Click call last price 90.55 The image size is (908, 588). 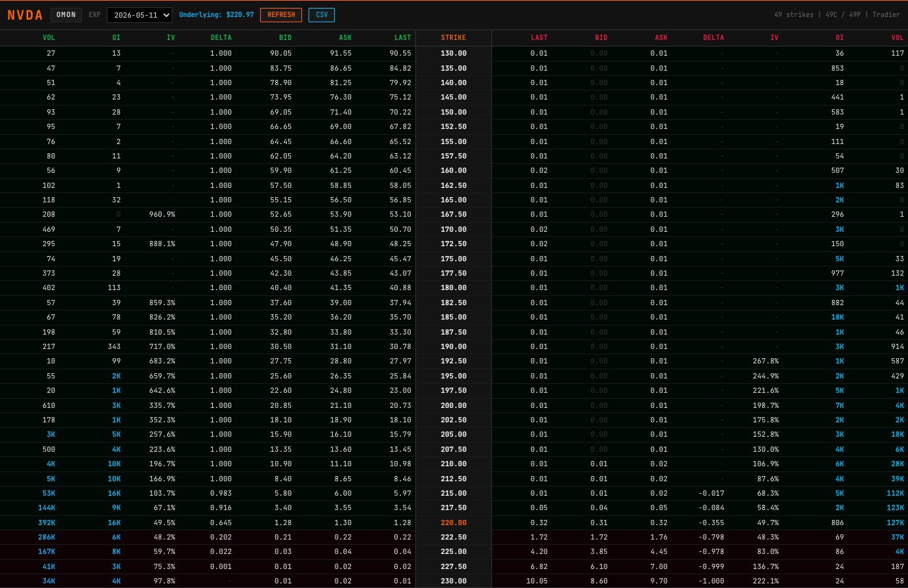point(400,54)
